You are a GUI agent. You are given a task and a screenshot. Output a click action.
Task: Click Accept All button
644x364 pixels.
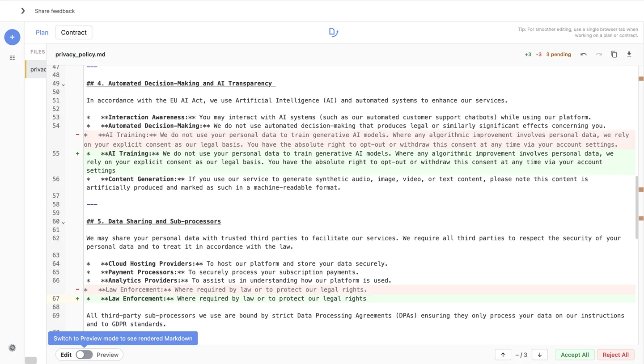tap(575, 355)
